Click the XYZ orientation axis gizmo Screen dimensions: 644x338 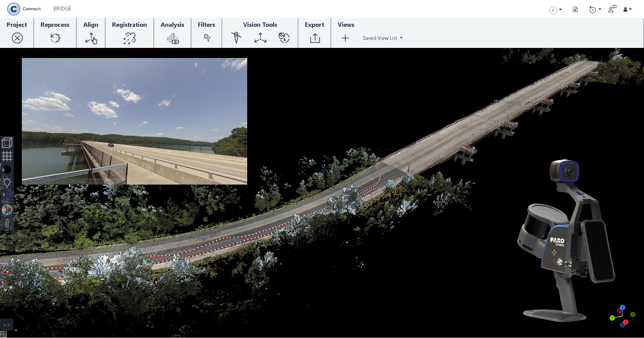tap(622, 316)
